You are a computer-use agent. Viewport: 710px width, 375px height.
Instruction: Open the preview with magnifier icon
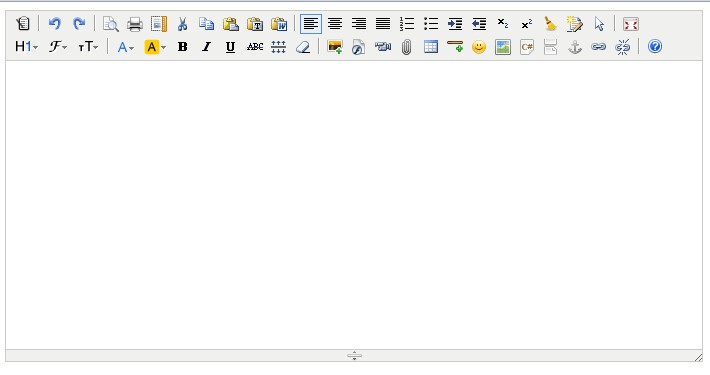pos(110,24)
